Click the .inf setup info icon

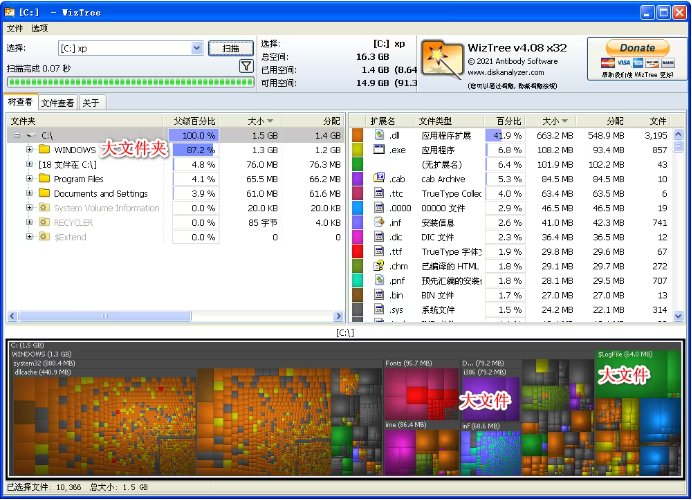(x=379, y=222)
